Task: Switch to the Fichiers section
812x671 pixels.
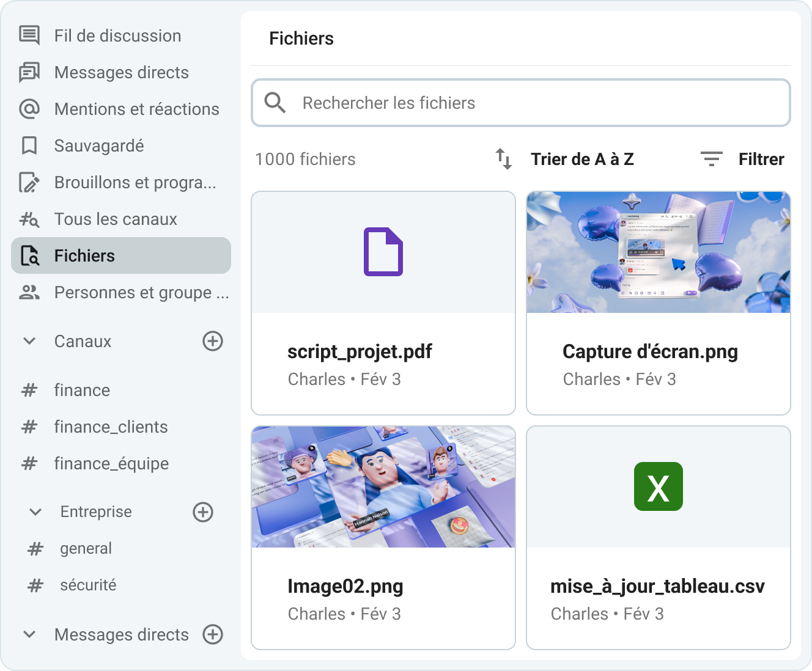Action: [84, 255]
